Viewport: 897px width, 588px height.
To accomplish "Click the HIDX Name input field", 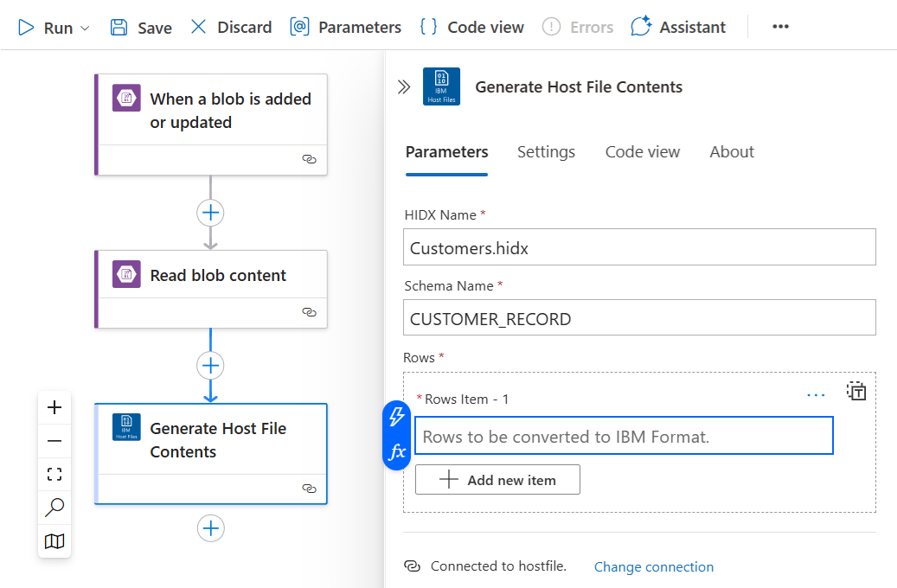I will [x=639, y=247].
